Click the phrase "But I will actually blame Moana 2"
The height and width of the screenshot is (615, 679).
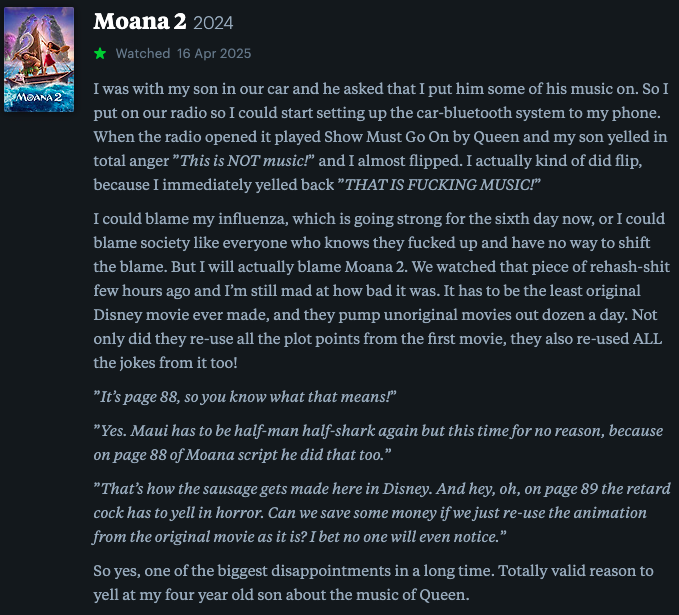pyautogui.click(x=289, y=267)
